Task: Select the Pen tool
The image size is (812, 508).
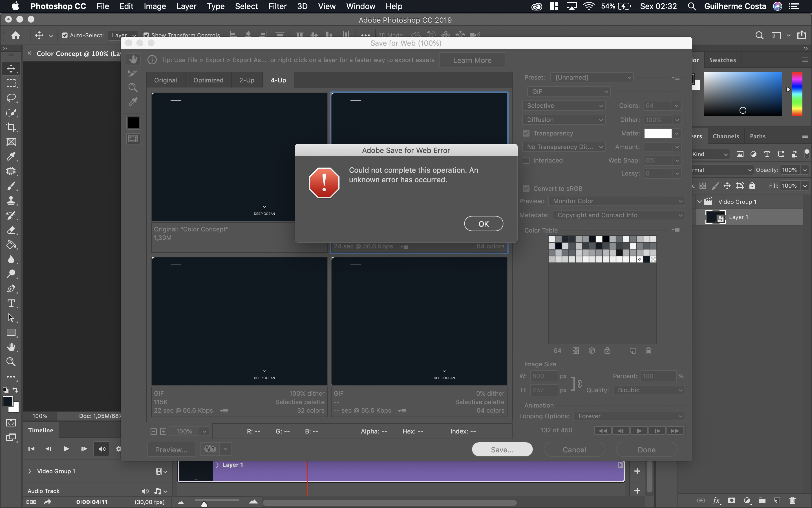Action: [11, 289]
